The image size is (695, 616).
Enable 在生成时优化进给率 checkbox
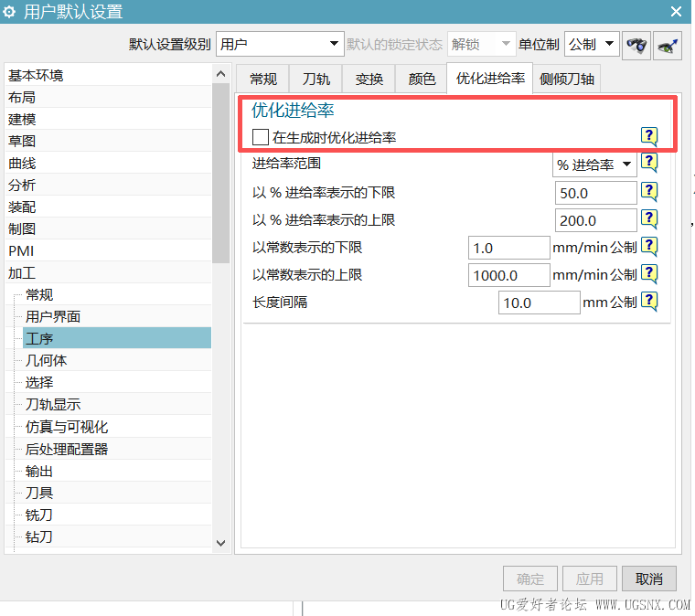pos(261,137)
